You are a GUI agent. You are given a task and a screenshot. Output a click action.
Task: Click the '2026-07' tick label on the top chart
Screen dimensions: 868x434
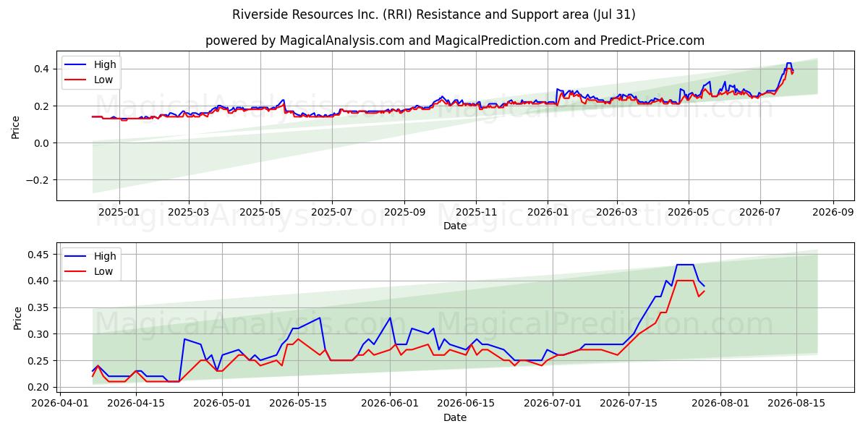point(759,212)
